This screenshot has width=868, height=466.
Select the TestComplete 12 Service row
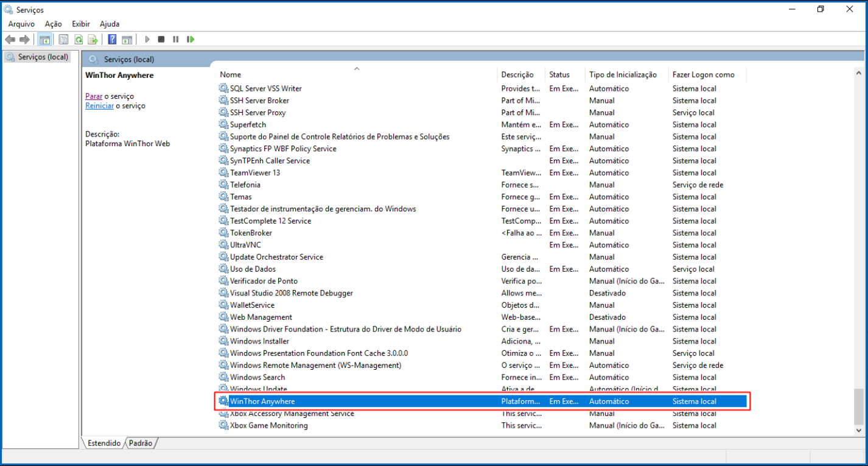[482, 221]
